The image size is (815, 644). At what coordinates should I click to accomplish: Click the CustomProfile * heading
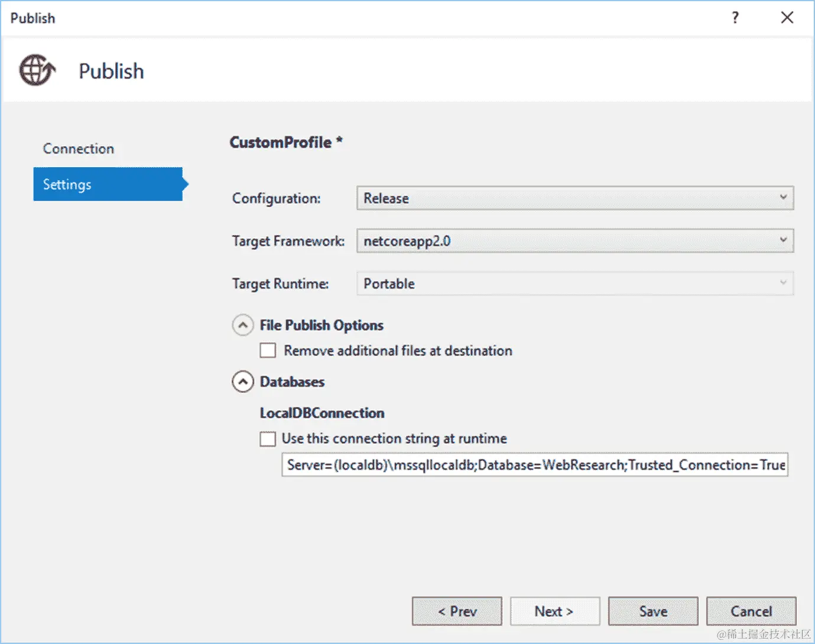click(286, 142)
